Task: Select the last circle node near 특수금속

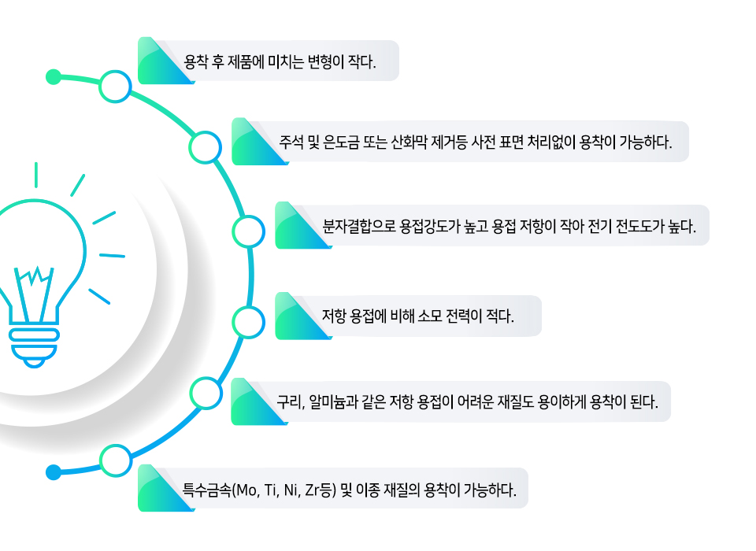Action: pyautogui.click(x=116, y=460)
